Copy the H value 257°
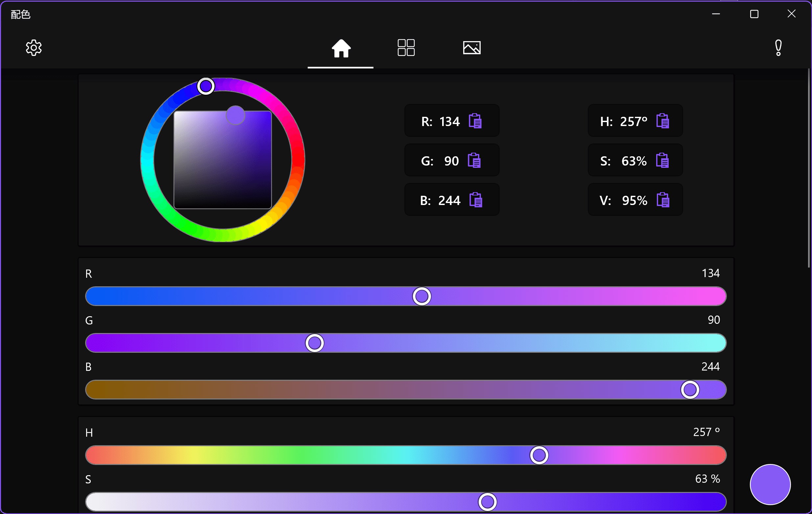The width and height of the screenshot is (812, 514). pyautogui.click(x=663, y=121)
